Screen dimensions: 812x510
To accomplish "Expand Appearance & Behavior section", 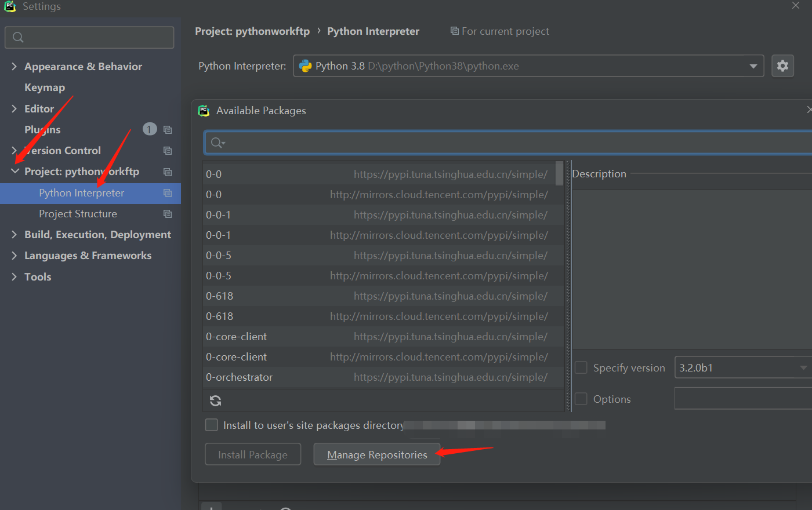I will pos(14,67).
